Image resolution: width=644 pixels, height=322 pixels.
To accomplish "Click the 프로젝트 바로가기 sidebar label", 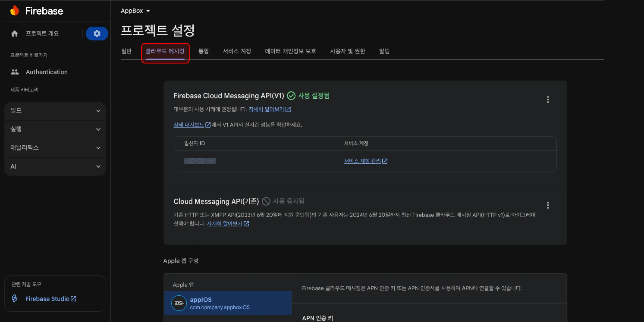I will coord(29,55).
